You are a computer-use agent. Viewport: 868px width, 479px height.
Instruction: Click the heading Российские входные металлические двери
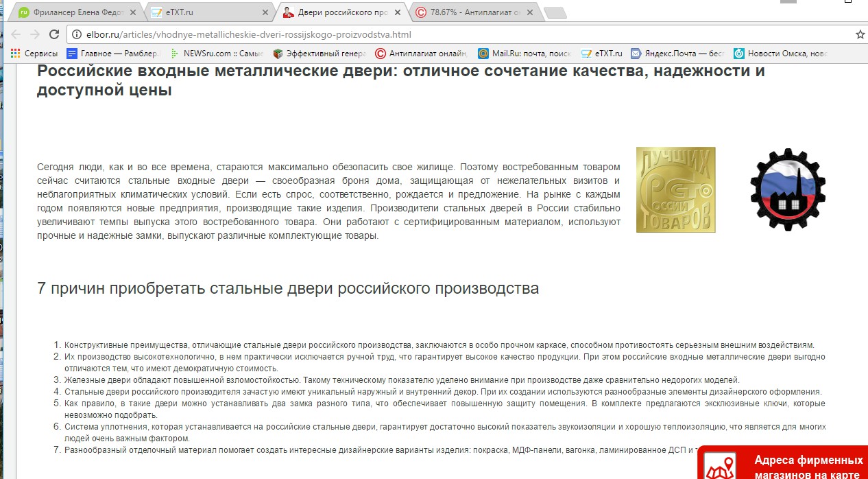coord(401,80)
